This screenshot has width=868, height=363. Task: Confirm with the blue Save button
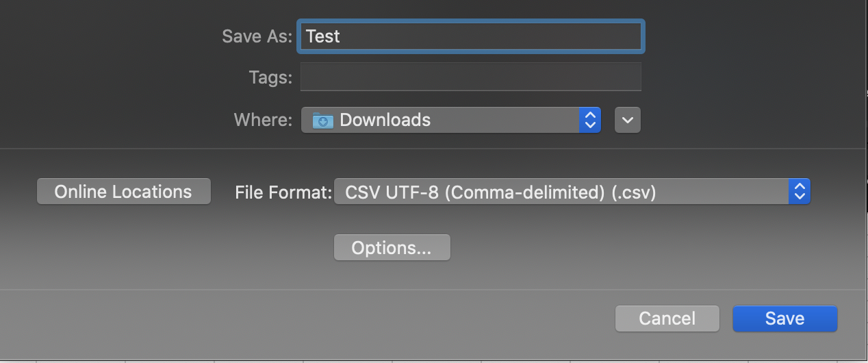785,318
